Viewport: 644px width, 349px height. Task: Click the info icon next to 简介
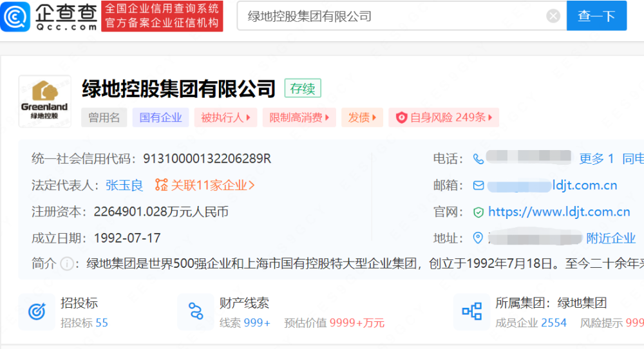click(x=66, y=263)
